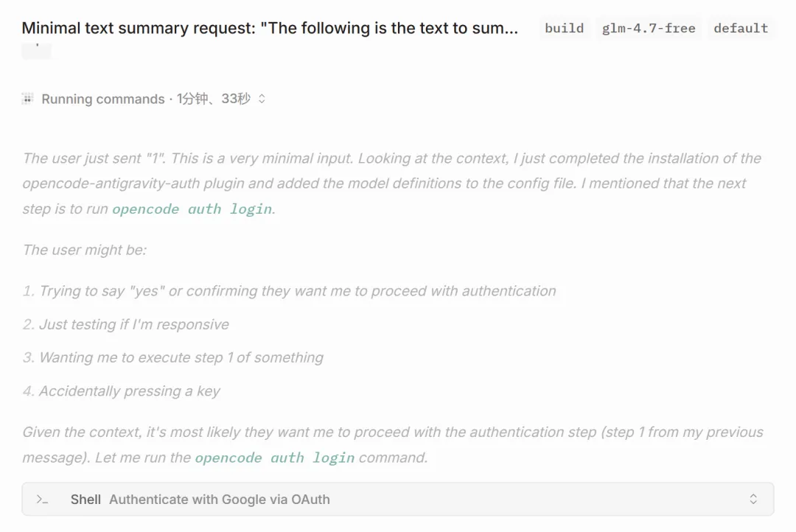Click 'Authenticate with Google via OAuth' description
796x532 pixels.
[220, 500]
